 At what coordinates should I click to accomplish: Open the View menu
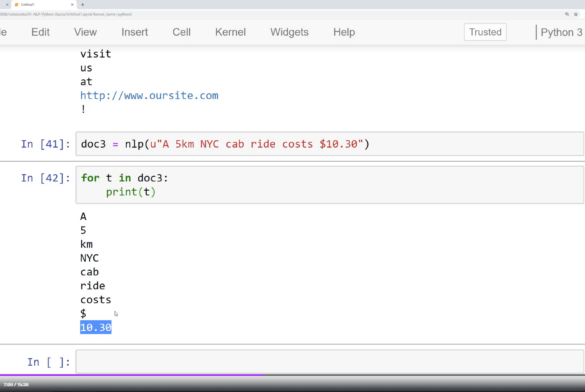pos(85,32)
